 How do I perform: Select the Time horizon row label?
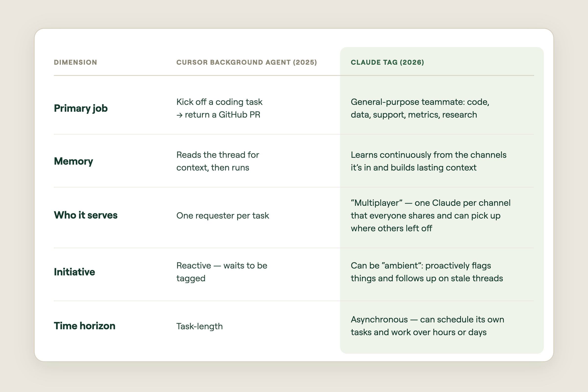pyautogui.click(x=85, y=326)
